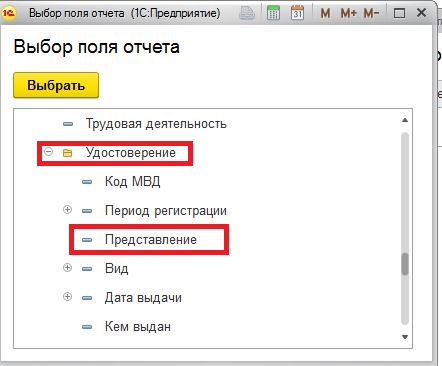This screenshot has height=366, width=442.
Task: Select the Трудовая деятельность field
Action: click(x=156, y=124)
